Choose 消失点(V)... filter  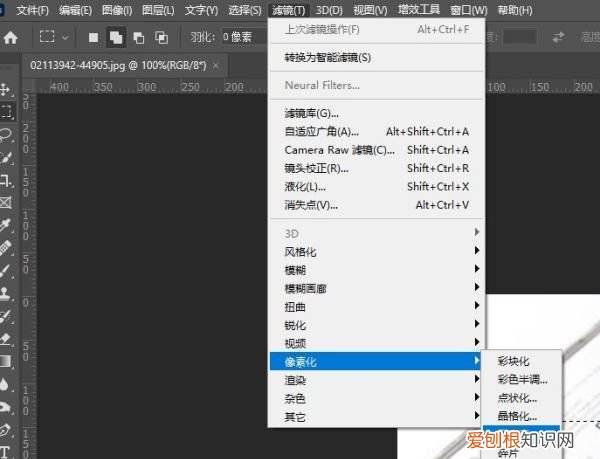point(377,205)
